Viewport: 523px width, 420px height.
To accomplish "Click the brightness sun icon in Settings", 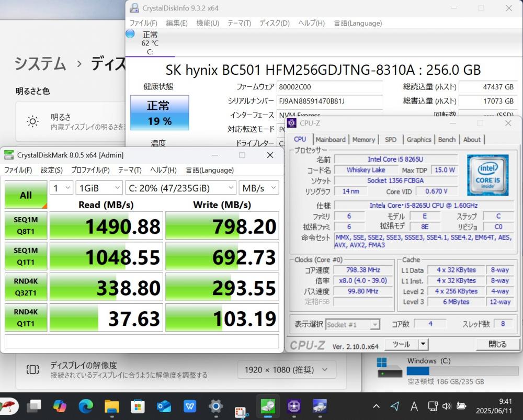I will tap(32, 121).
